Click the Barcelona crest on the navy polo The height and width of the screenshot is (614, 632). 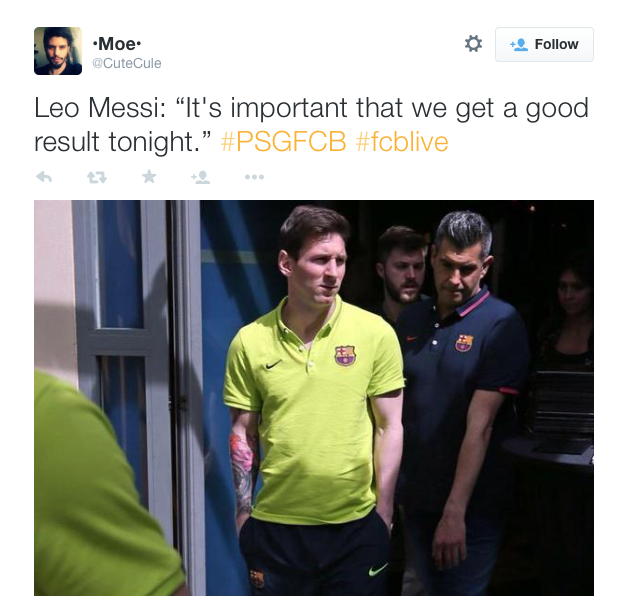(464, 343)
